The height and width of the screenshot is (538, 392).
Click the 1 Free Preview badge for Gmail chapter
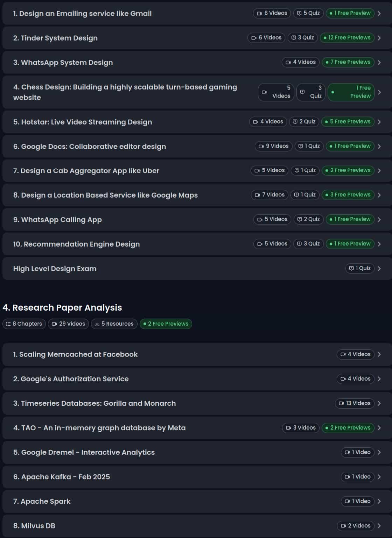pyautogui.click(x=350, y=13)
